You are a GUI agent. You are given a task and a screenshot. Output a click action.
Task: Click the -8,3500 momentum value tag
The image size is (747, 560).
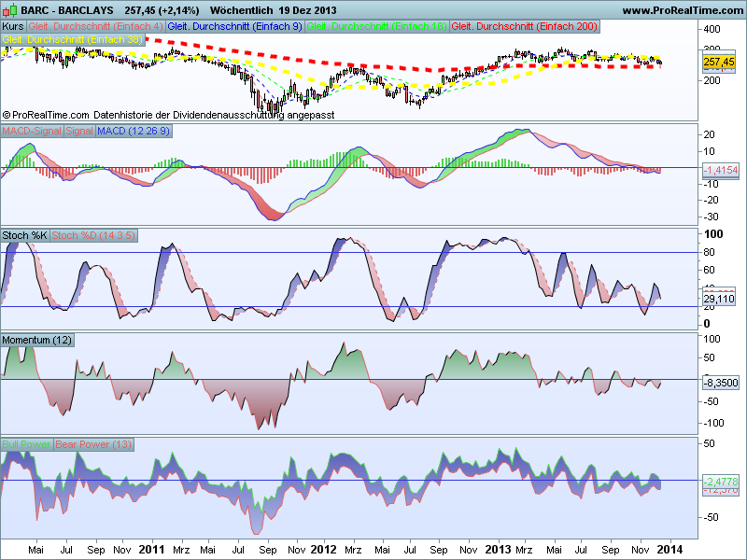tap(720, 383)
